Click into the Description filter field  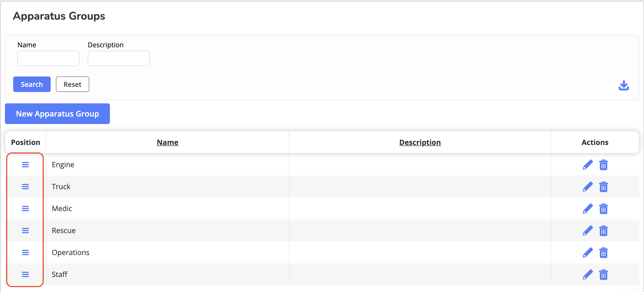tap(119, 58)
